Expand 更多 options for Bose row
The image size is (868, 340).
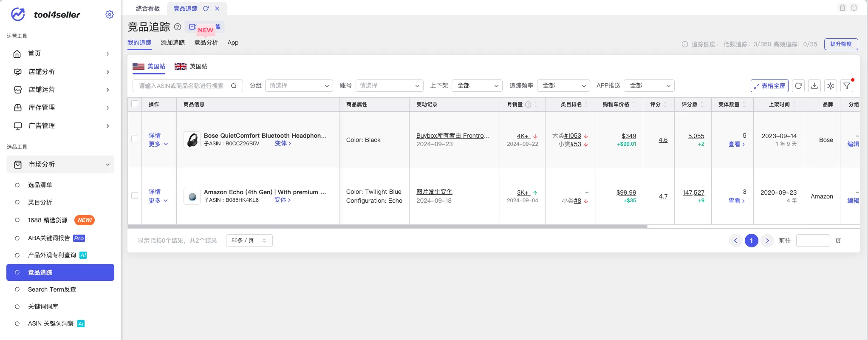click(x=158, y=144)
